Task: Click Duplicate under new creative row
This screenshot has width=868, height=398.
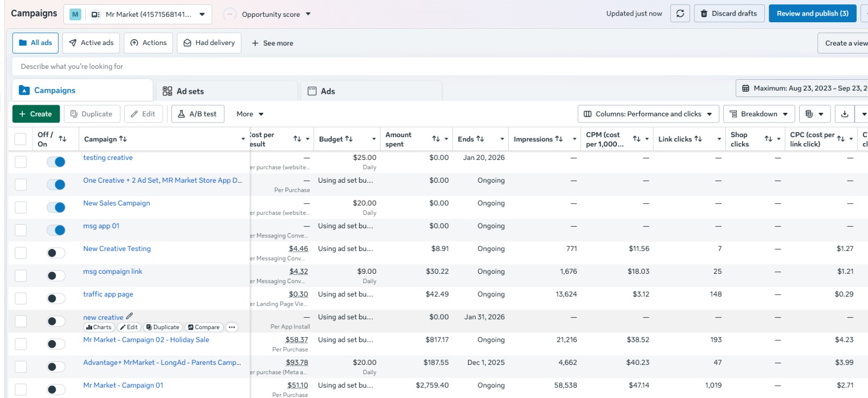Action: (x=162, y=327)
